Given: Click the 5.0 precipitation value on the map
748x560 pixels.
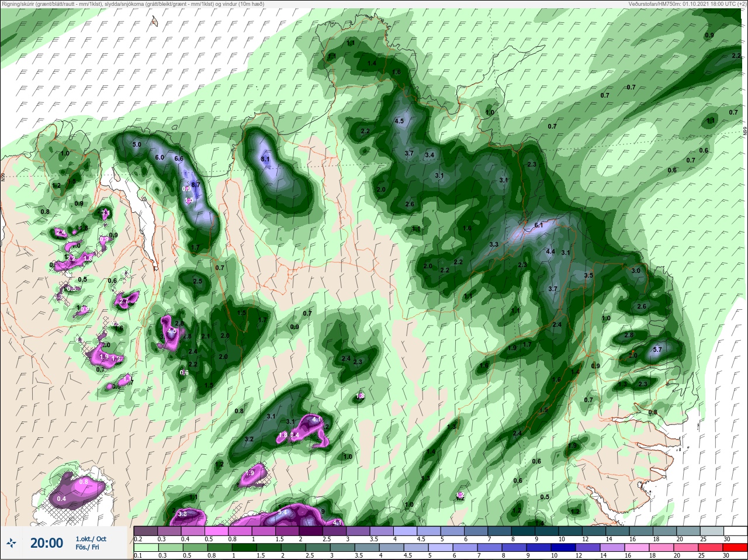Looking at the screenshot, I should click(137, 144).
